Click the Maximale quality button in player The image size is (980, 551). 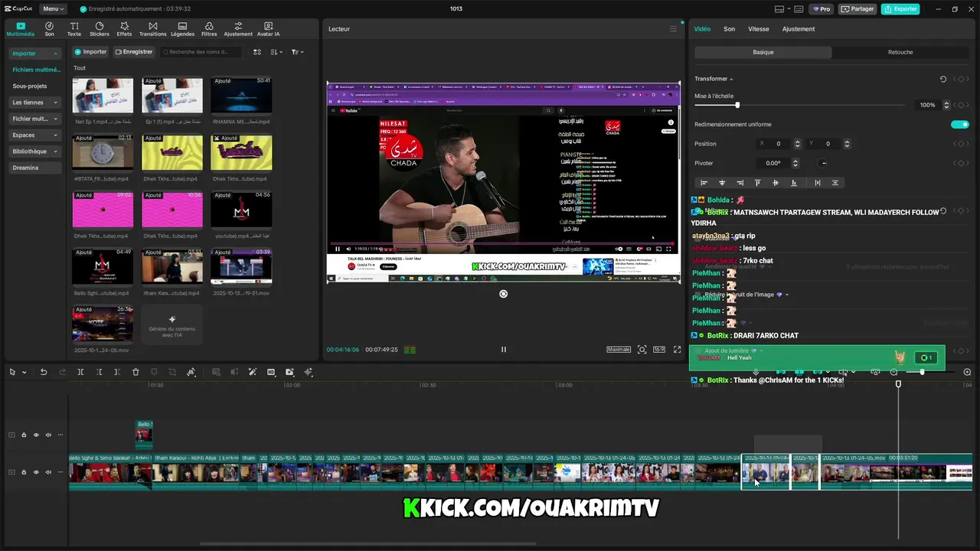[619, 350]
